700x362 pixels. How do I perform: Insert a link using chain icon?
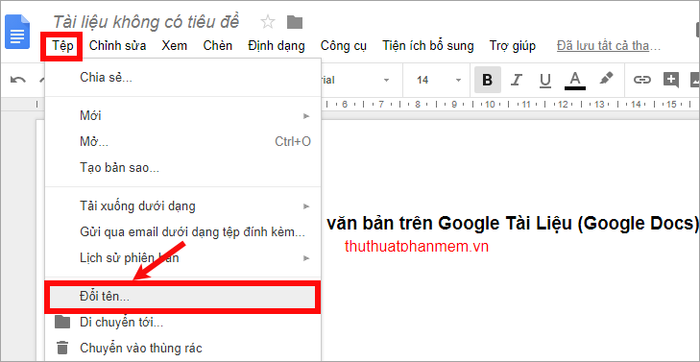(642, 80)
